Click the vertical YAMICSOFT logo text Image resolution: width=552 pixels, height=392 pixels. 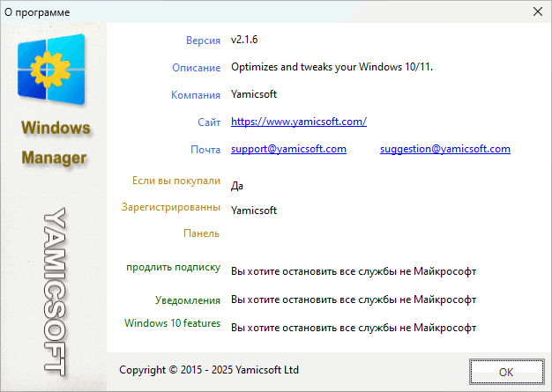(55, 292)
